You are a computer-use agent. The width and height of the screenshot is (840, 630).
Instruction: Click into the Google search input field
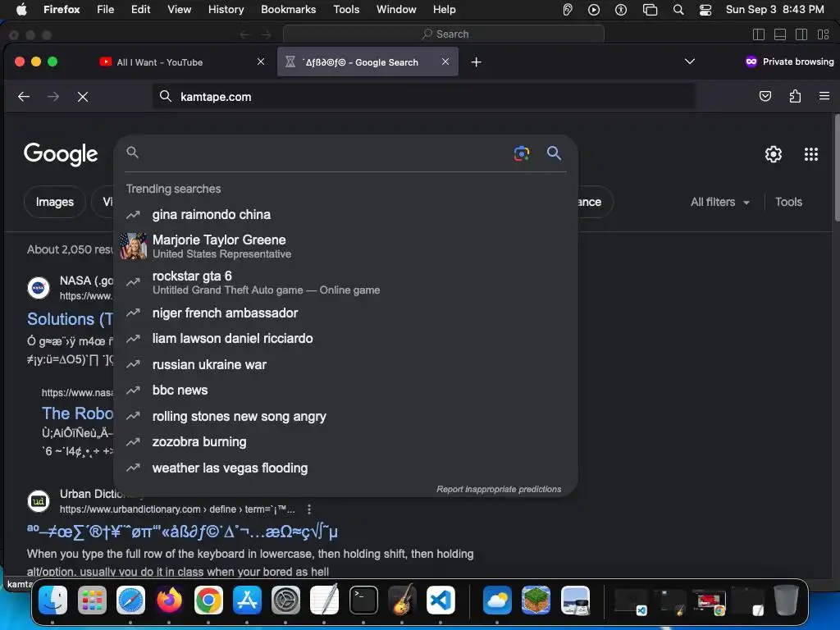(322, 153)
